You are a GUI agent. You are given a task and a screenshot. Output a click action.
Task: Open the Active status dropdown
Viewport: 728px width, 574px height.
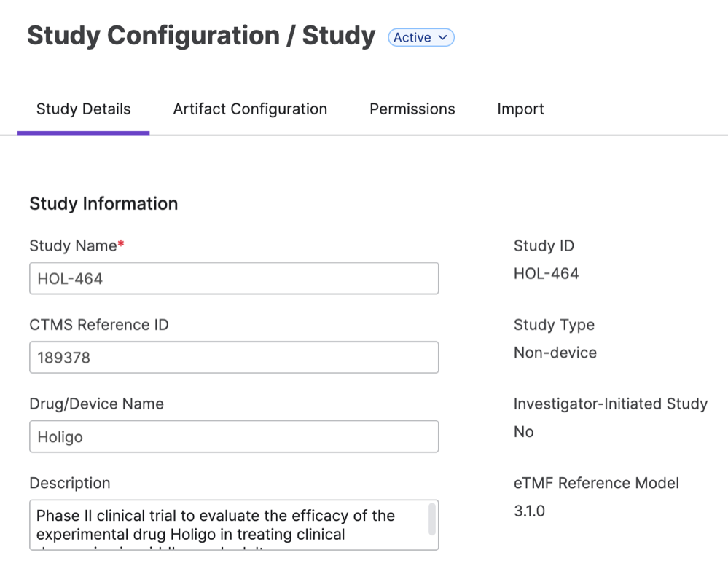tap(421, 37)
